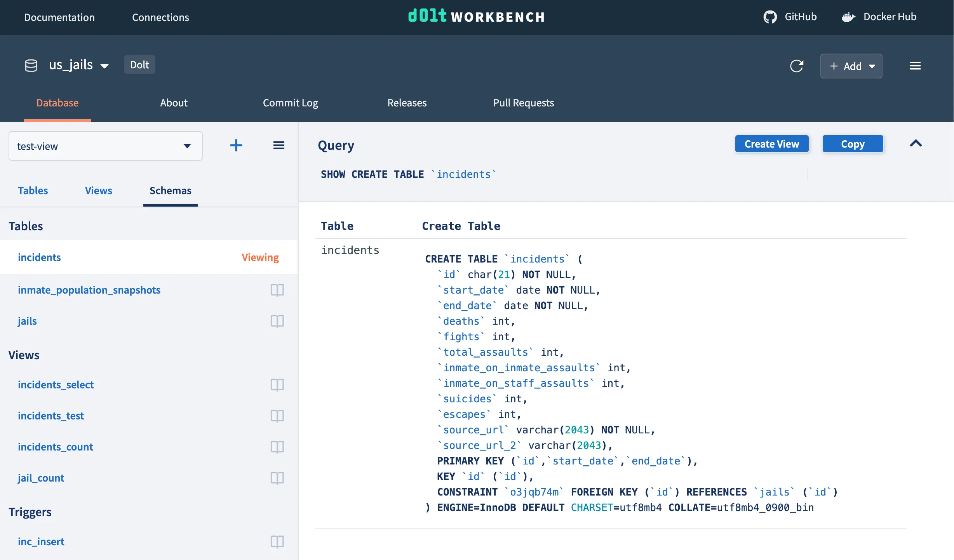This screenshot has width=954, height=560.
Task: Click the plus icon to add a query
Action: point(236,145)
